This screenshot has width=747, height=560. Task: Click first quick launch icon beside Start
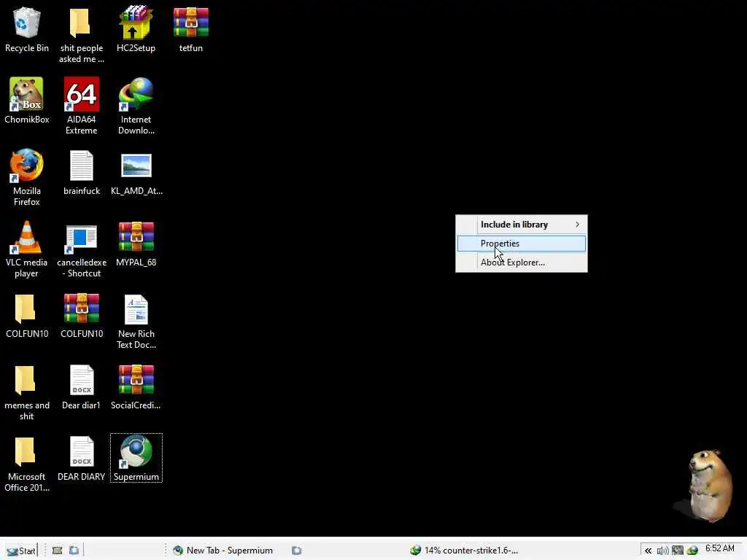57,551
